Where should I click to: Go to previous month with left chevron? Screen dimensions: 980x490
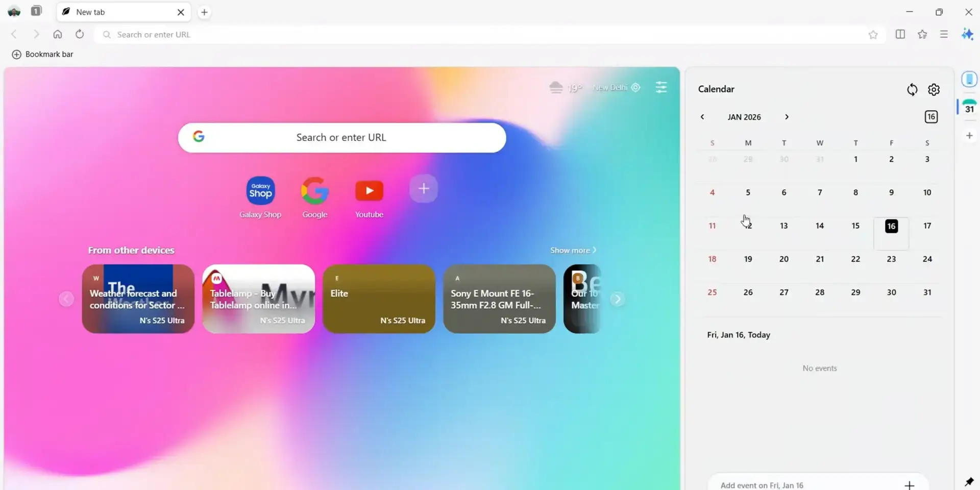coord(702,116)
